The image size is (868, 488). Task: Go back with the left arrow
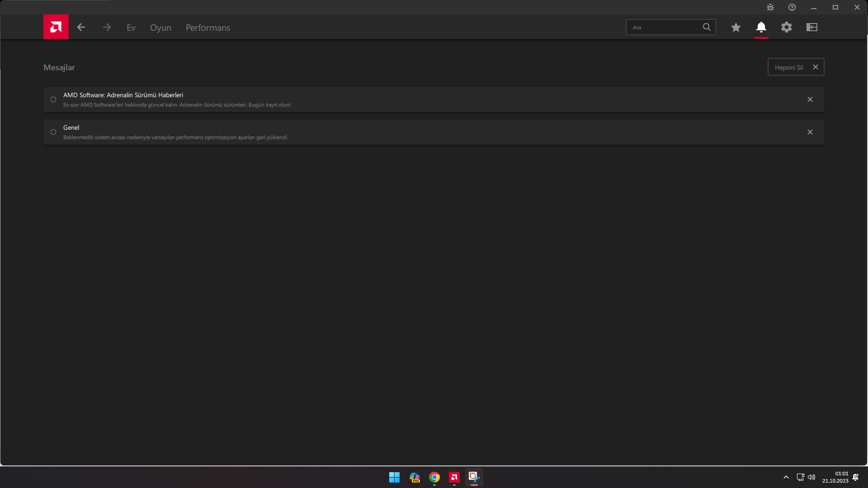(81, 28)
